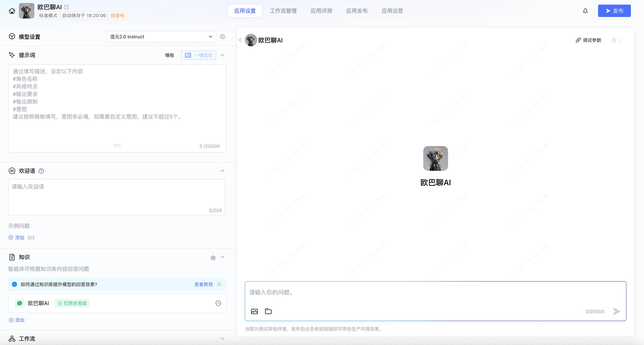
Task: Switch to 工作流管理 tab
Action: point(283,11)
